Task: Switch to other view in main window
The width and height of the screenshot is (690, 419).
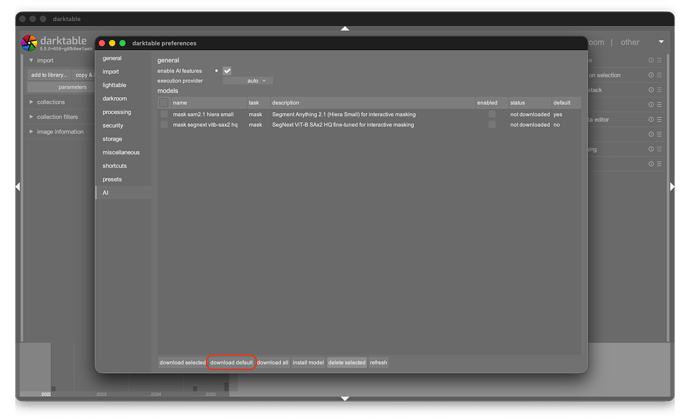Action: 629,42
